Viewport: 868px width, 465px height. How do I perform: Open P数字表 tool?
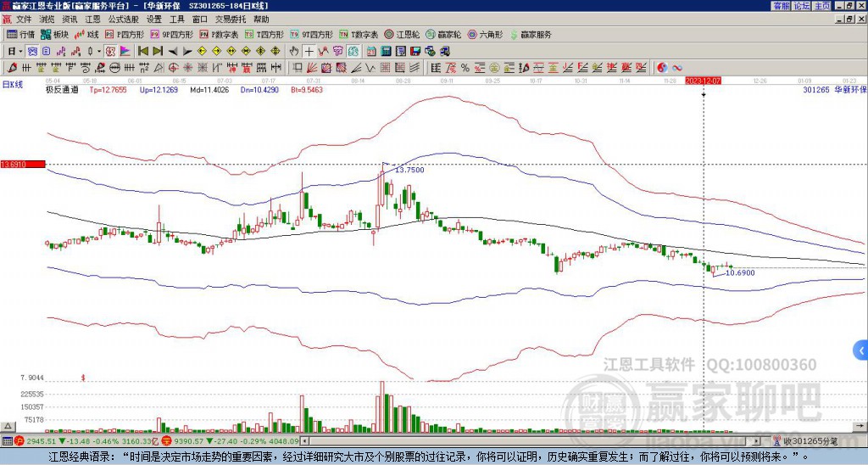tap(219, 34)
